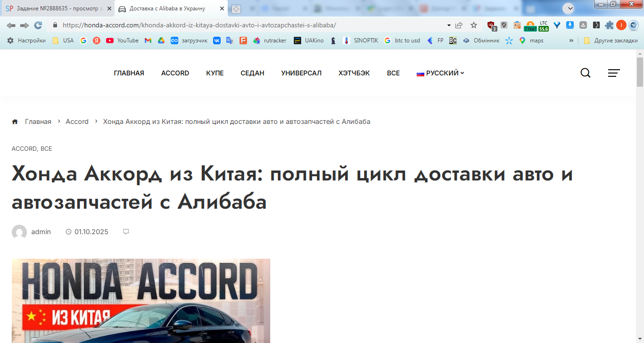Reload the page

[38, 25]
